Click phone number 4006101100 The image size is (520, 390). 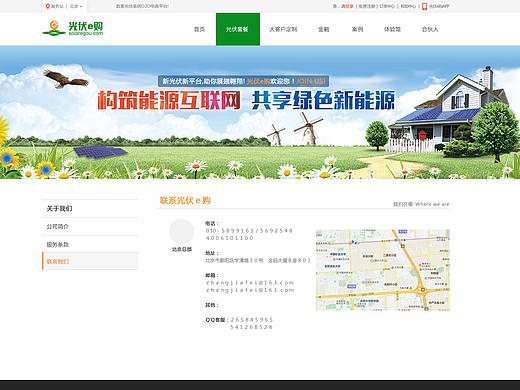tap(230, 238)
